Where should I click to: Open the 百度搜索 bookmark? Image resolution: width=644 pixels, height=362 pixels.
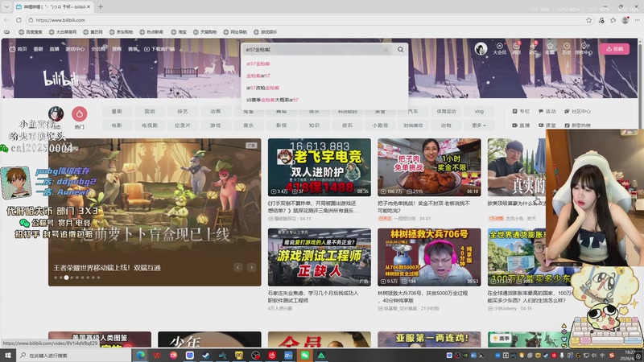(31, 31)
